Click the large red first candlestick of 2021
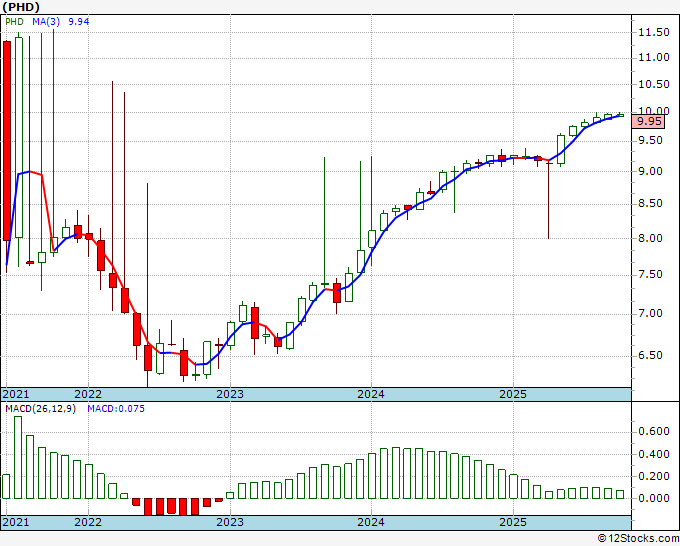Image resolution: width=680 pixels, height=546 pixels. 7,141
